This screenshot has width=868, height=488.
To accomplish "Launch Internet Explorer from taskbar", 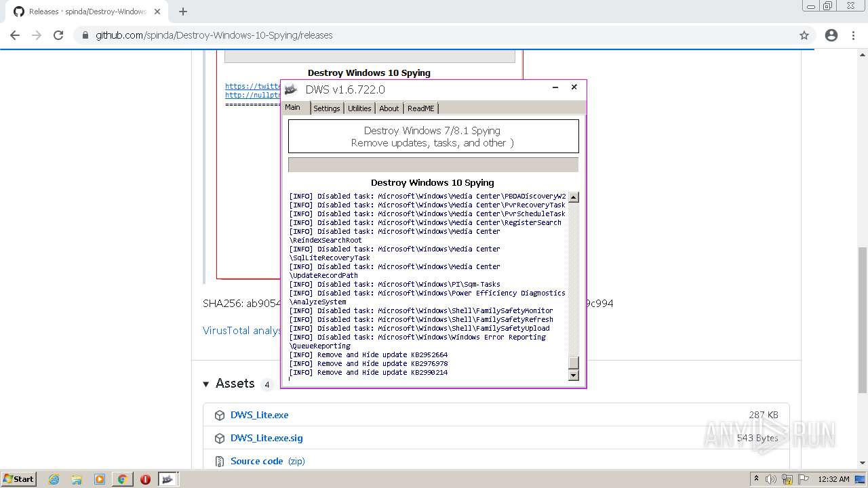I will coord(54,479).
